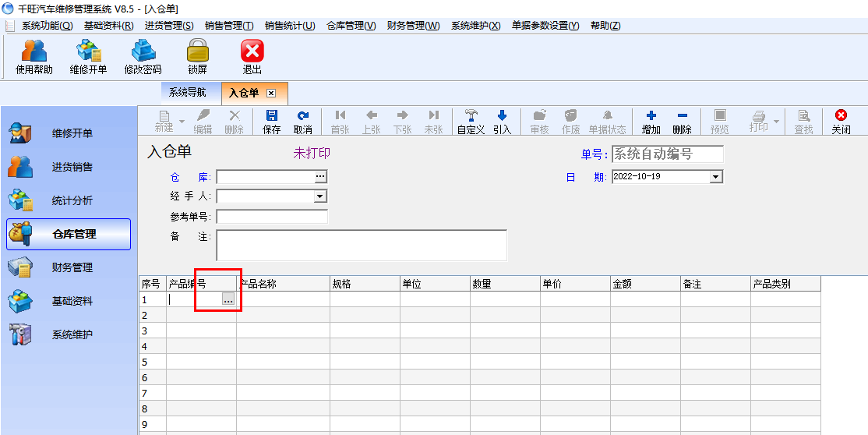Click the 引入 import icon
This screenshot has width=868, height=435.
coord(502,122)
